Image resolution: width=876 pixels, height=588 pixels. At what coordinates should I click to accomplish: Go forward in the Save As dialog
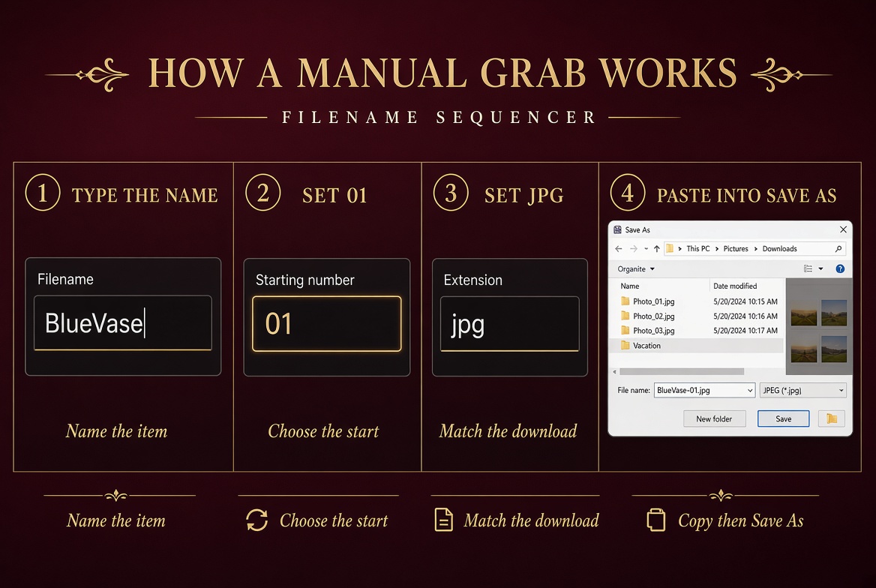pyautogui.click(x=634, y=249)
